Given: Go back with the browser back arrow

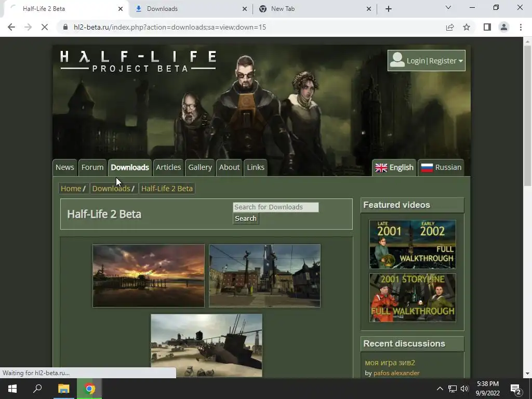Looking at the screenshot, I should coord(11,27).
